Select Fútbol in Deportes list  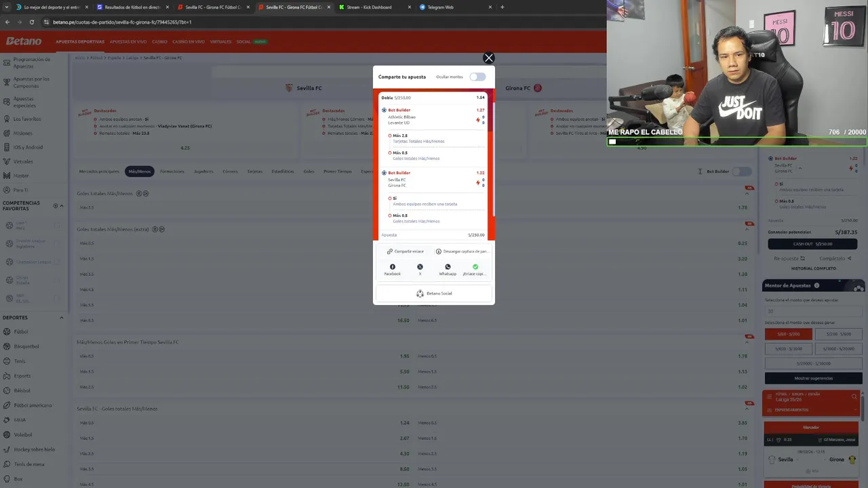pos(21,331)
